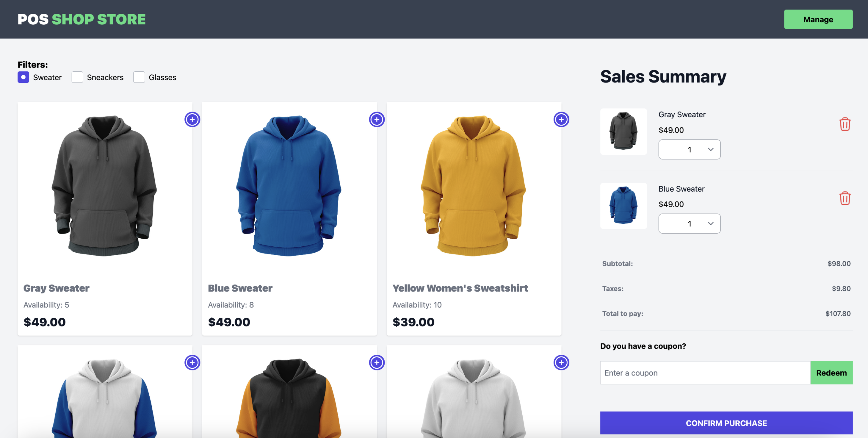Open Gray Sweater quantity dropdown
The image size is (868, 438).
pos(690,149)
